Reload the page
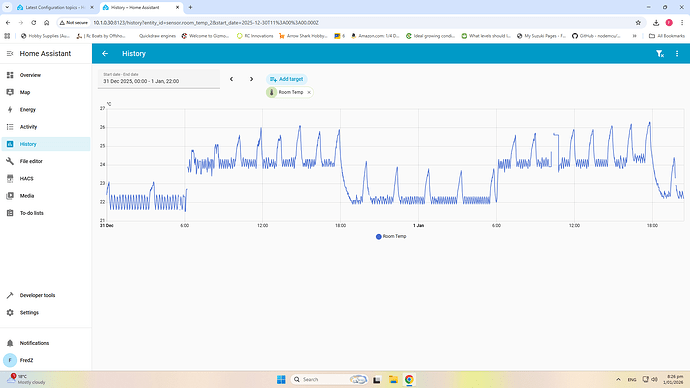 33,22
